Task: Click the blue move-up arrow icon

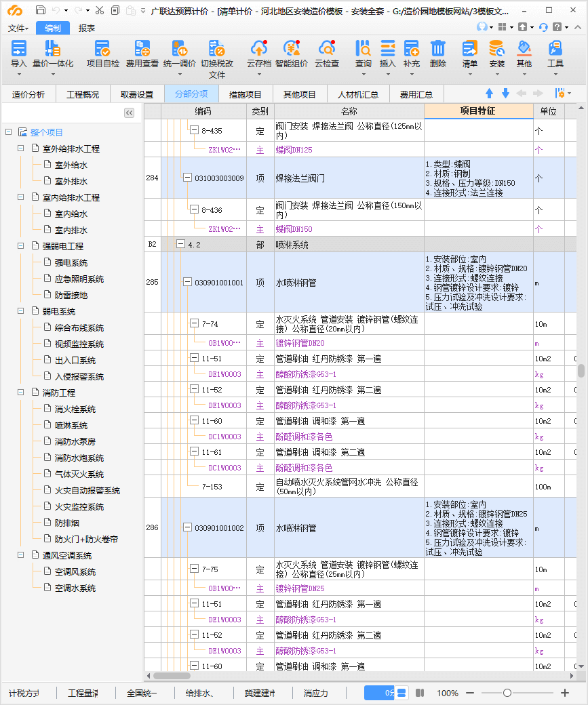Action: point(489,94)
